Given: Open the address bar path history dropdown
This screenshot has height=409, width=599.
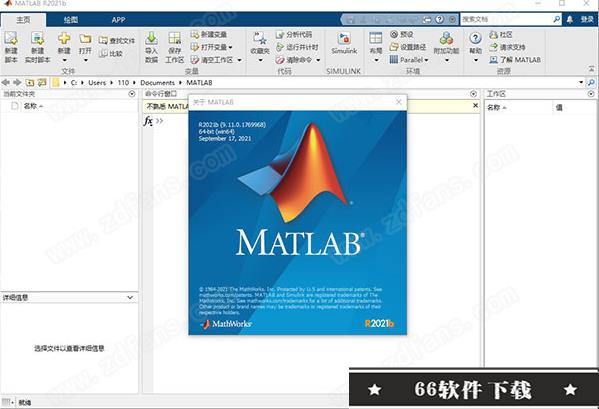Looking at the screenshot, I should point(581,82).
